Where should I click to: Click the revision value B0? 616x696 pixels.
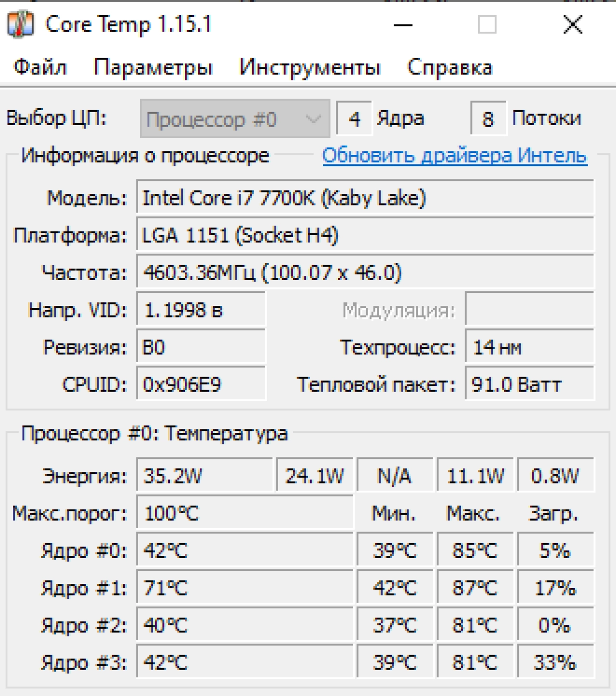[x=201, y=347]
